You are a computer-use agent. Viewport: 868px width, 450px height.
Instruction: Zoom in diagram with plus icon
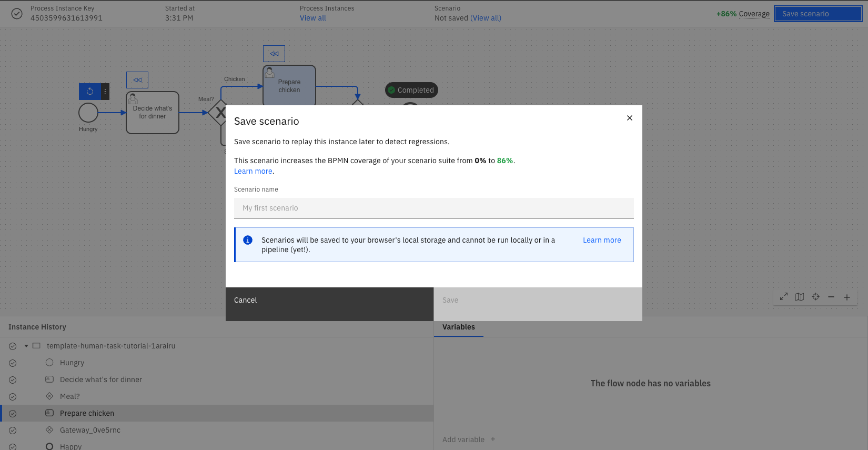click(x=847, y=297)
